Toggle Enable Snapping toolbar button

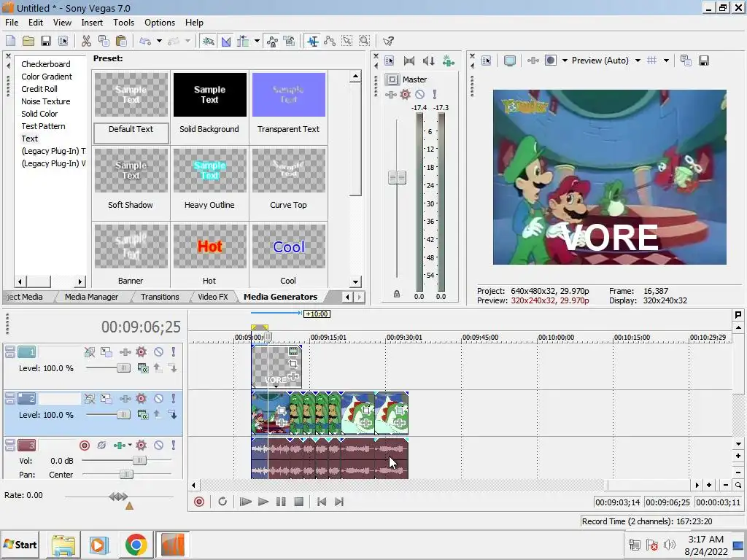(208, 41)
